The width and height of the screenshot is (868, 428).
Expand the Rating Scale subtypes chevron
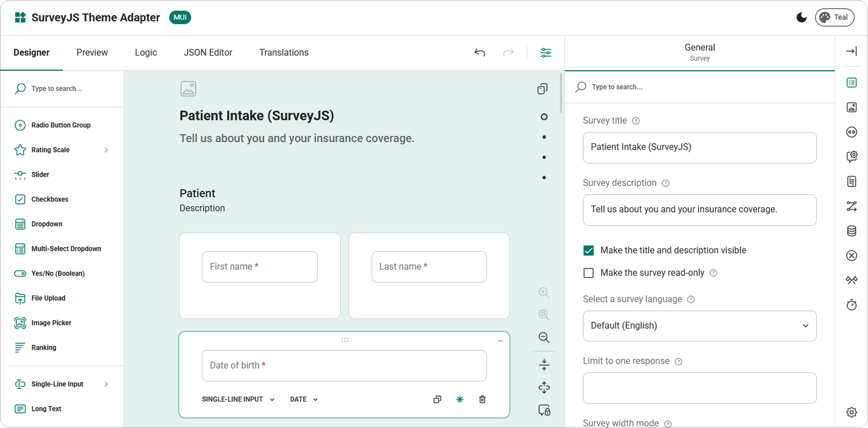click(x=106, y=150)
